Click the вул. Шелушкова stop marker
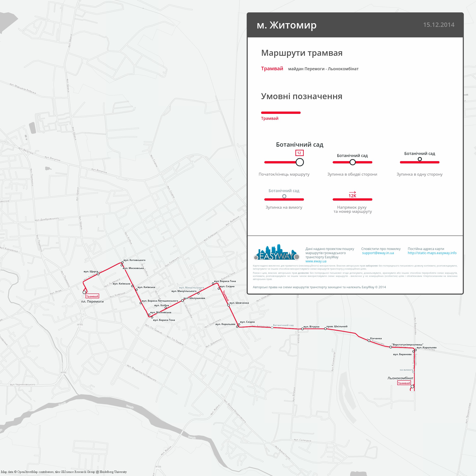 point(182,301)
